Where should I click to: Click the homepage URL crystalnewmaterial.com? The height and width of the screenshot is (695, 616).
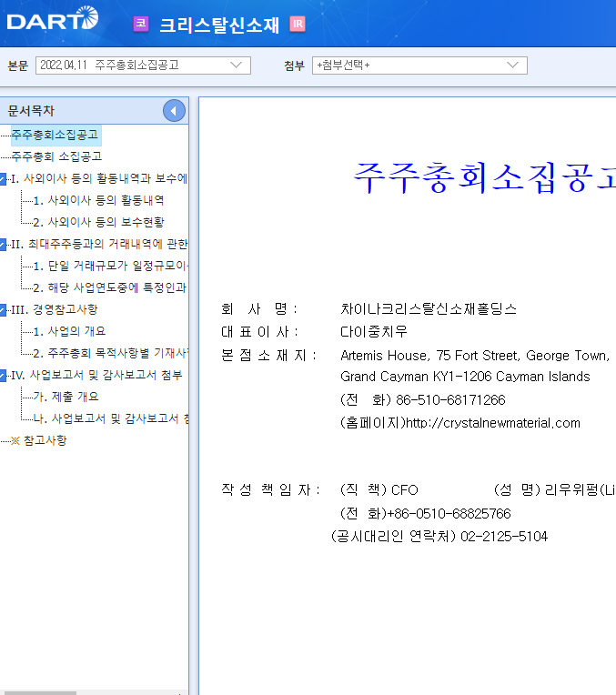493,423
